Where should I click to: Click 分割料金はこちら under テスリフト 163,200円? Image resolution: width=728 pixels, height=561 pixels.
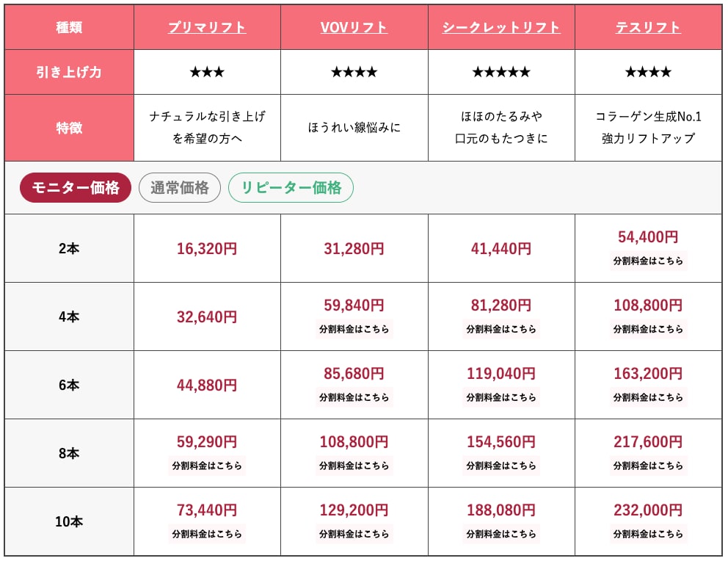[648, 397]
